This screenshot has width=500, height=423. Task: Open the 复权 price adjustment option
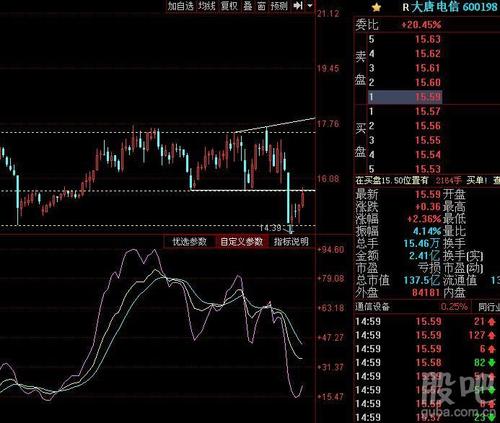(229, 6)
